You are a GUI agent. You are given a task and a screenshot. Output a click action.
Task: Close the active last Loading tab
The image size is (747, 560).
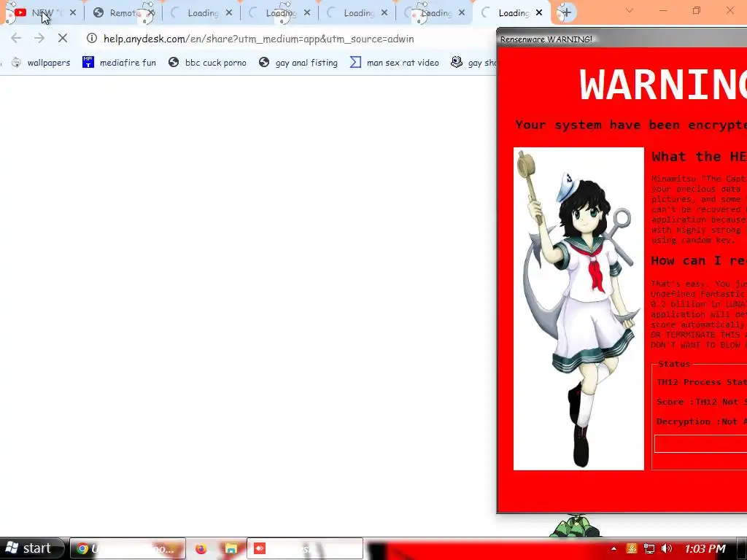[539, 13]
